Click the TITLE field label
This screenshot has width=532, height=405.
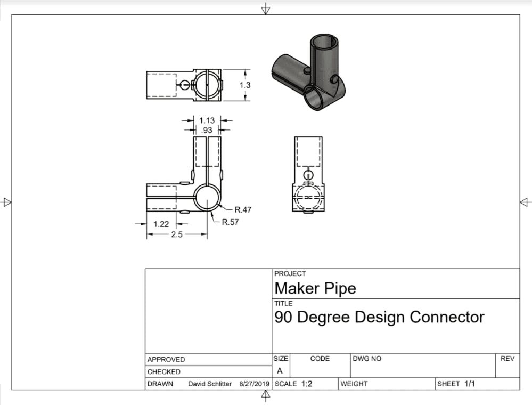click(283, 304)
